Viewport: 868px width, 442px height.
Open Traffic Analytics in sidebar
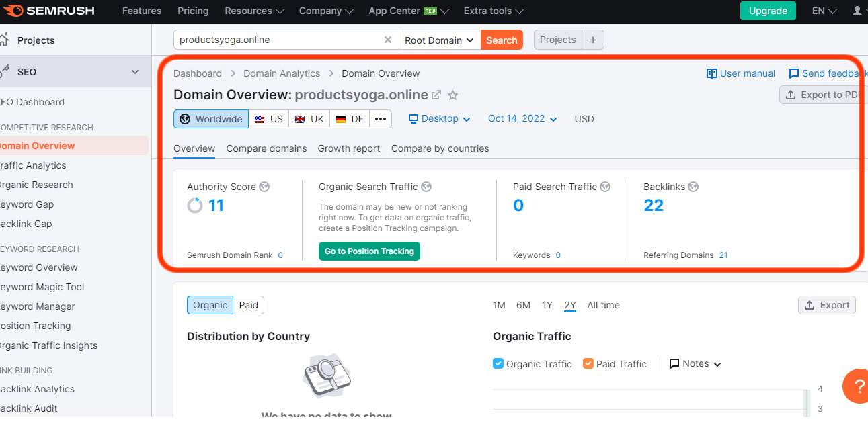coord(32,165)
